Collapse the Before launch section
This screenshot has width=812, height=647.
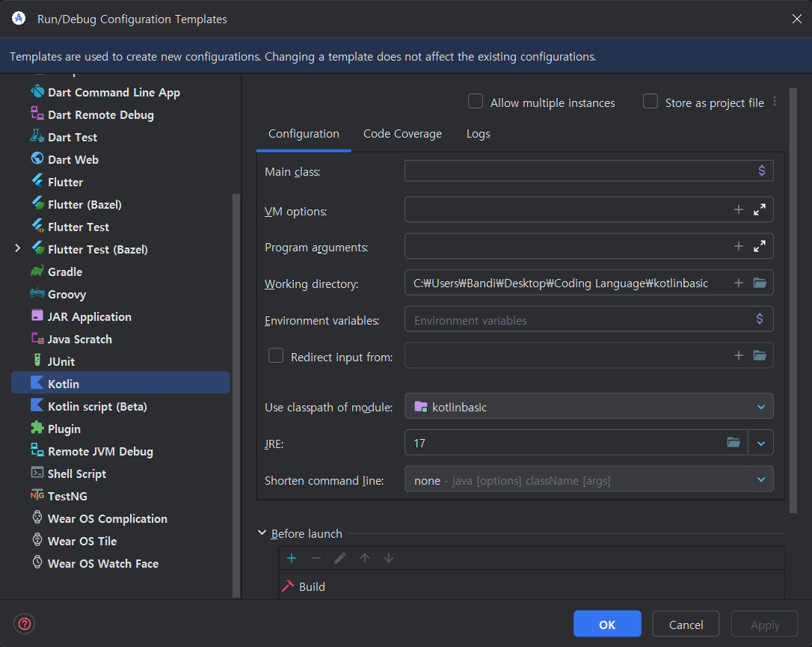pos(262,533)
